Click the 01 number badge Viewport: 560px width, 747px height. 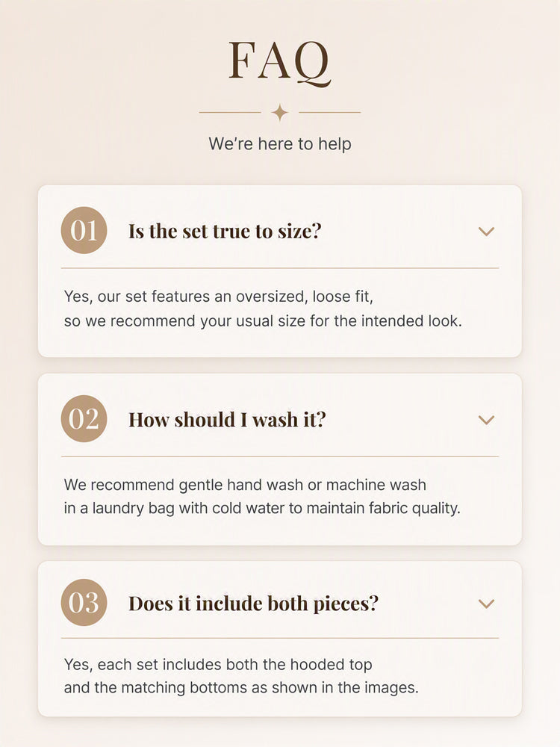tap(84, 231)
